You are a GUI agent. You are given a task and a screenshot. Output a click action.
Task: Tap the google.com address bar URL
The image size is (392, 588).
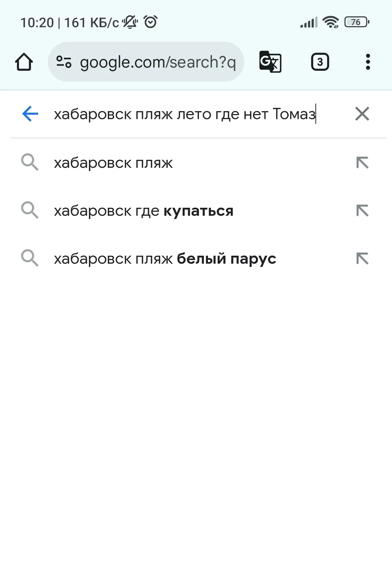[x=158, y=62]
